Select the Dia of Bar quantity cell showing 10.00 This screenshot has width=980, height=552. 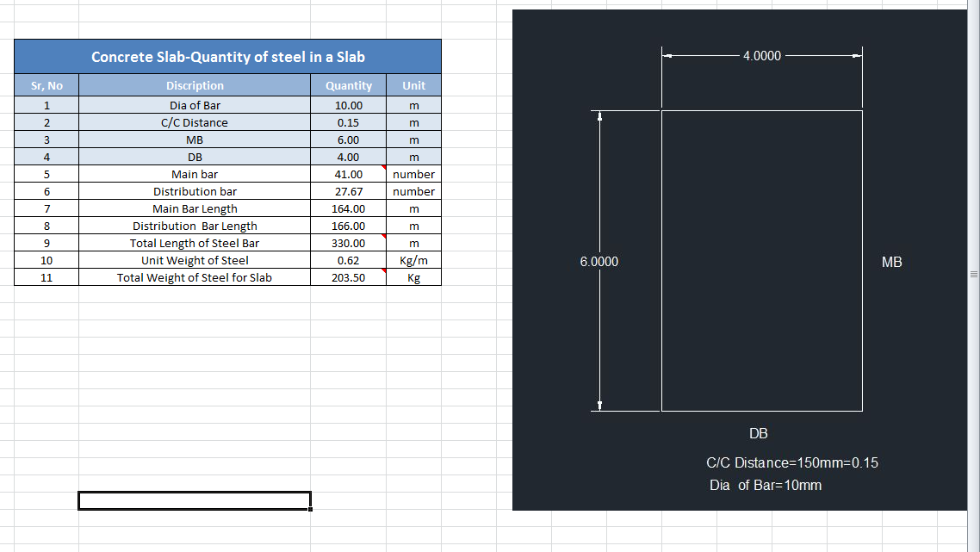(x=348, y=105)
